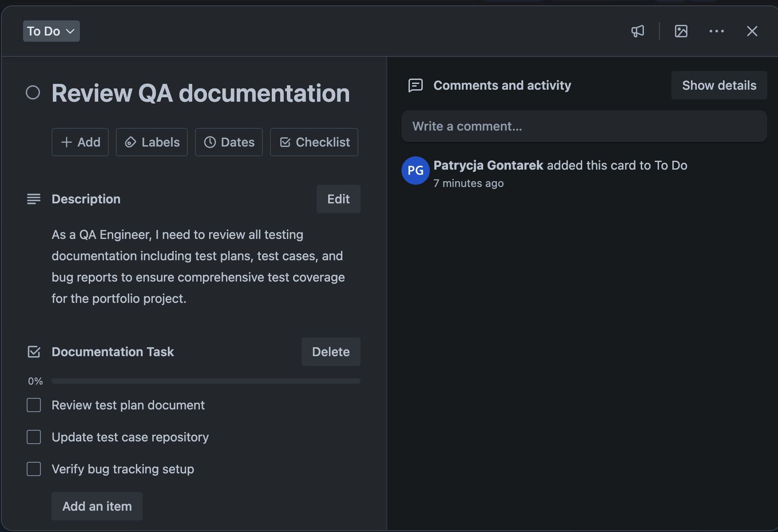The image size is (778, 532).
Task: Click Show details button
Action: (719, 85)
